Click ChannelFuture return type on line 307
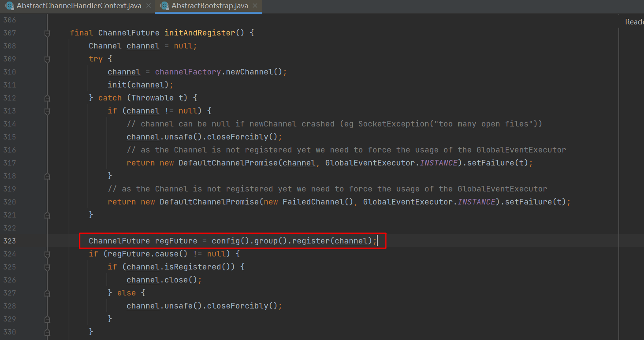This screenshot has height=340, width=644. tap(129, 33)
